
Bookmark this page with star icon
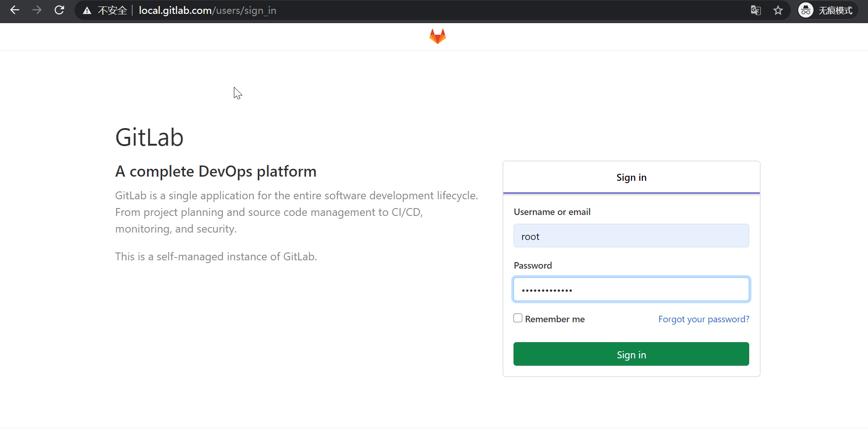pos(778,10)
